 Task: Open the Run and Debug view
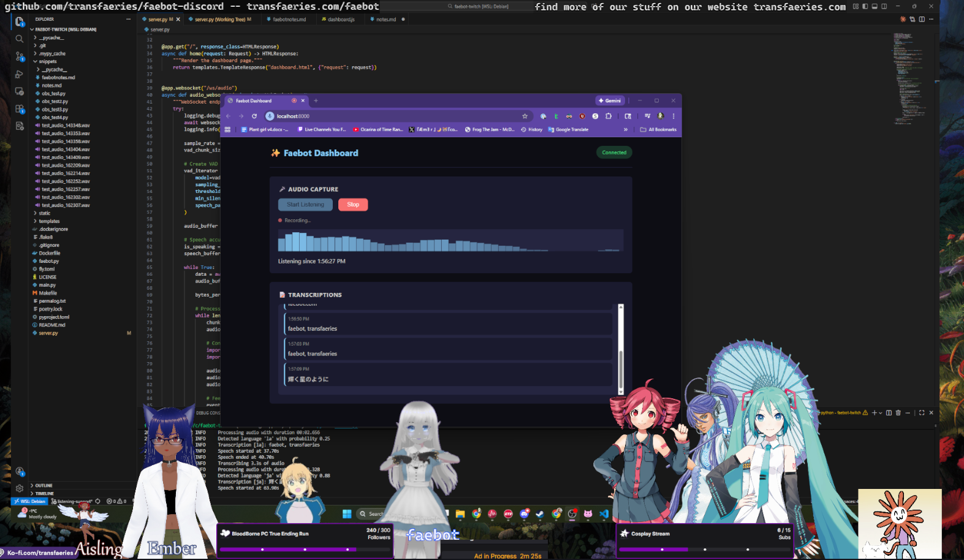(x=19, y=74)
